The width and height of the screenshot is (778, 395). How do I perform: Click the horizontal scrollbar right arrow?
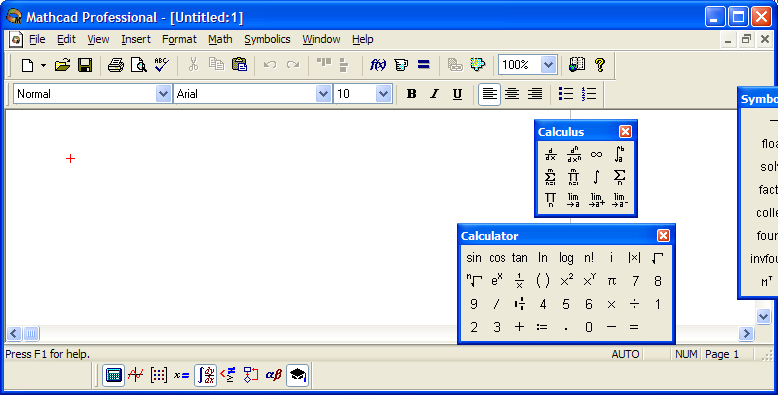point(746,333)
